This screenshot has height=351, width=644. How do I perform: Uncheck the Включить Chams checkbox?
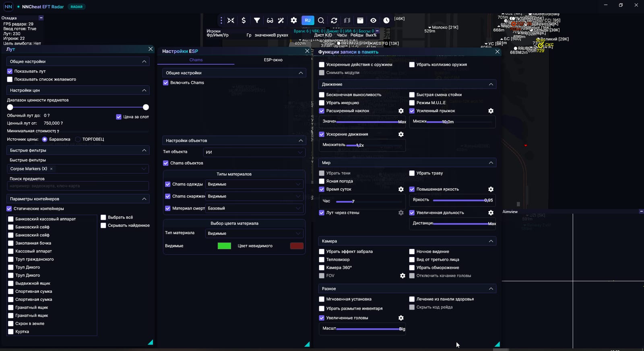tap(165, 82)
